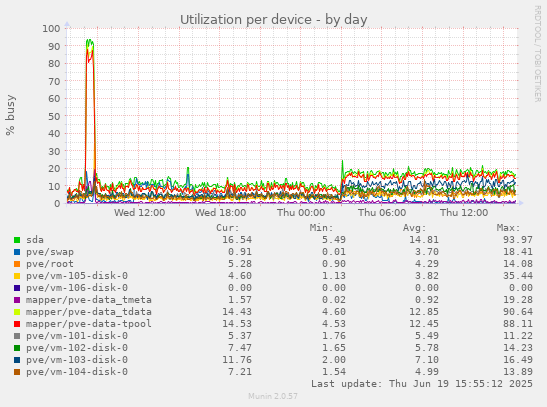Click sda max value 93.97

518,240
